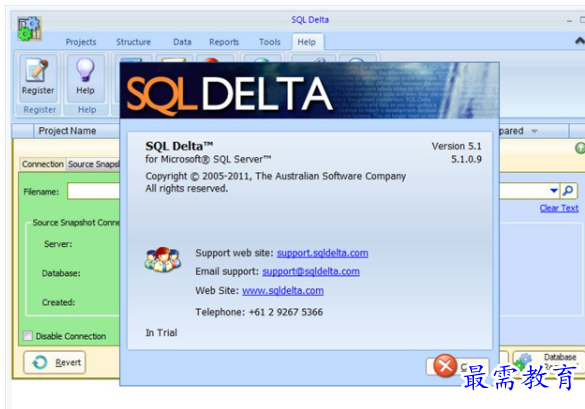Click the magnifier search icon beside filename

click(568, 191)
